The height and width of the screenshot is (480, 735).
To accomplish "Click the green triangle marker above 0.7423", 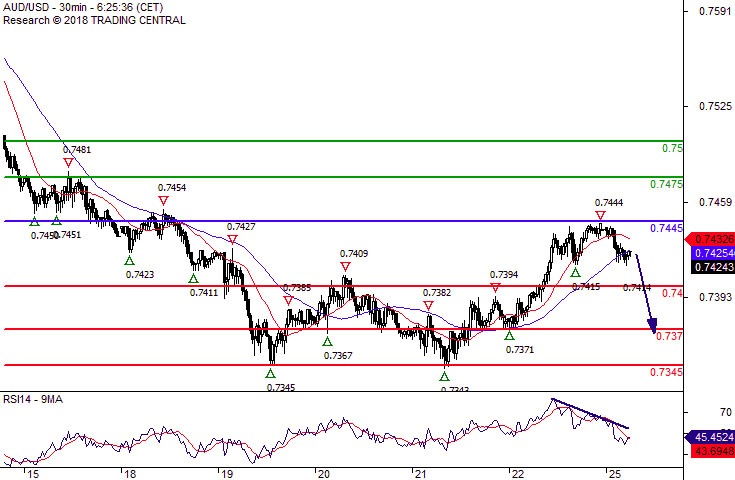I will point(129,260).
